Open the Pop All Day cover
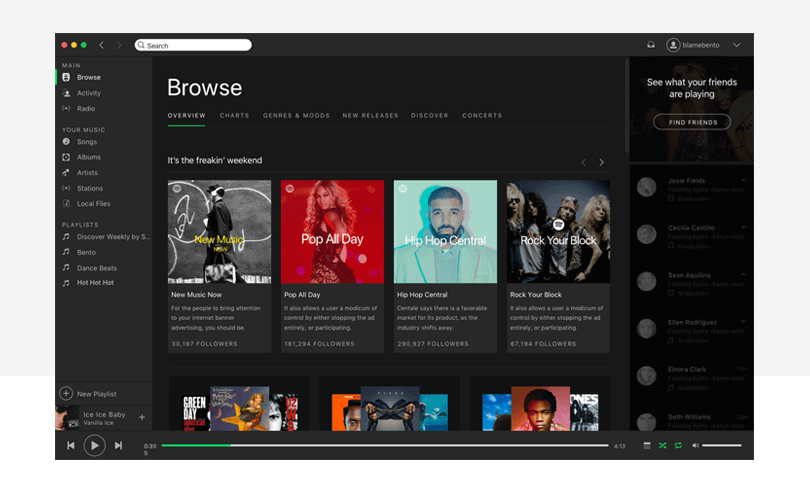Image resolution: width=810 pixels, height=481 pixels. pos(332,231)
